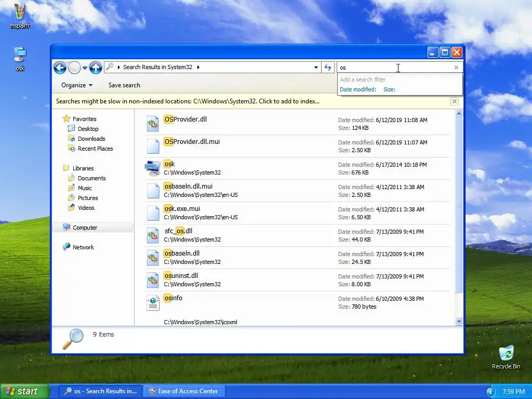The width and height of the screenshot is (532, 399).
Task: Open the Organize menu
Action: click(x=77, y=85)
